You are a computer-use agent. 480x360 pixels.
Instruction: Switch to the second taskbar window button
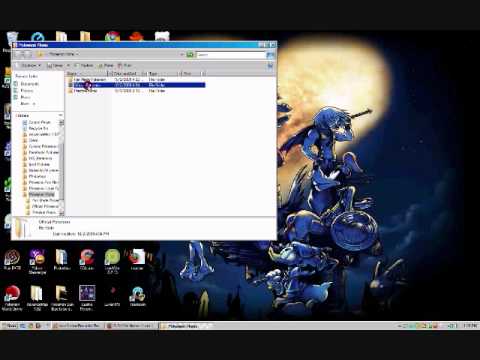coord(131,326)
